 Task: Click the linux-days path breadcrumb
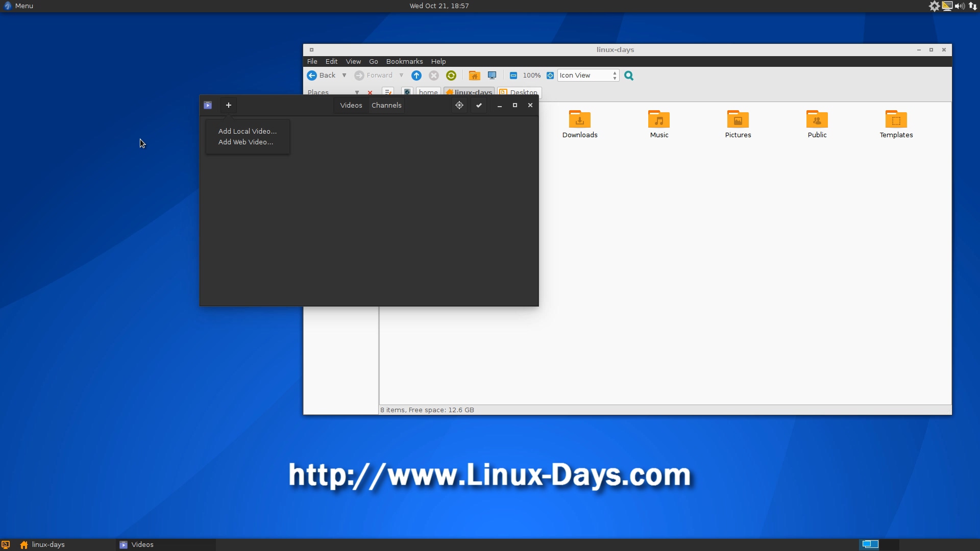pyautogui.click(x=469, y=92)
